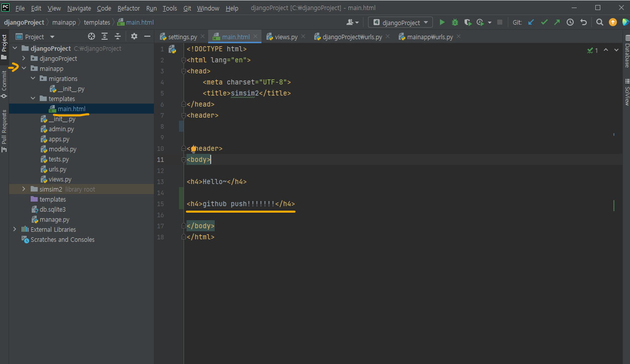The width and height of the screenshot is (630, 364).
Task: Update project with the Git pull arrow
Action: [531, 22]
